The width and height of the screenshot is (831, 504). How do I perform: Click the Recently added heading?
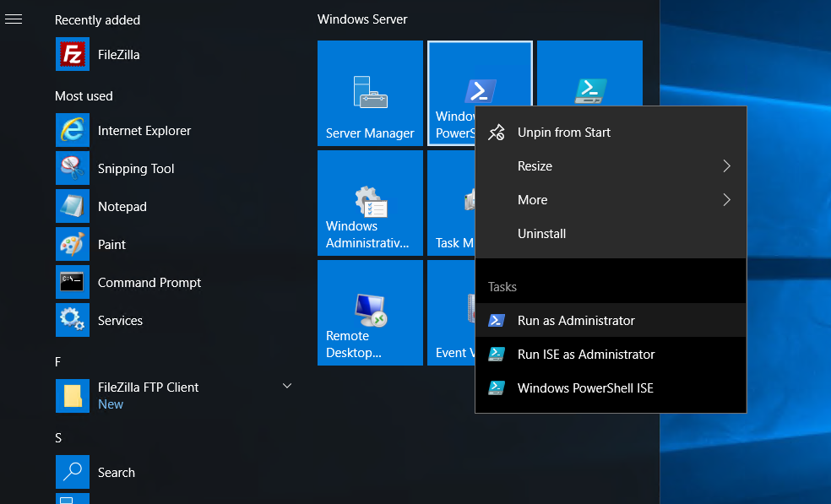click(x=97, y=20)
